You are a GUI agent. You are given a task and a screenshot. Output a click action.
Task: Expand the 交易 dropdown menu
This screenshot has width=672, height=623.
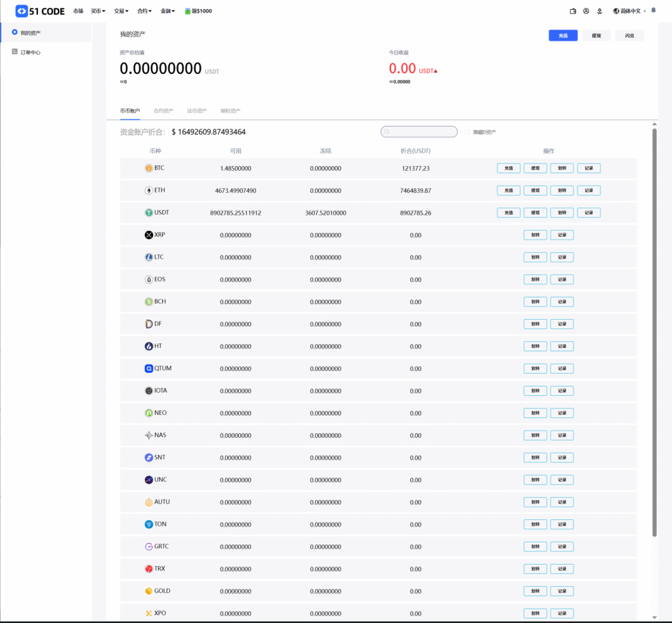pos(121,11)
